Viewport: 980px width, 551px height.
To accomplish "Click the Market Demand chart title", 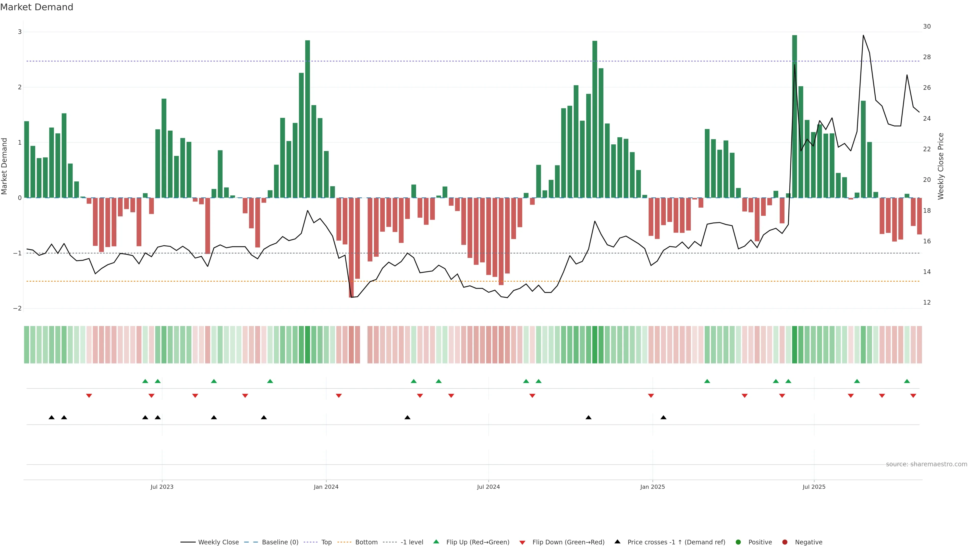I will (36, 7).
